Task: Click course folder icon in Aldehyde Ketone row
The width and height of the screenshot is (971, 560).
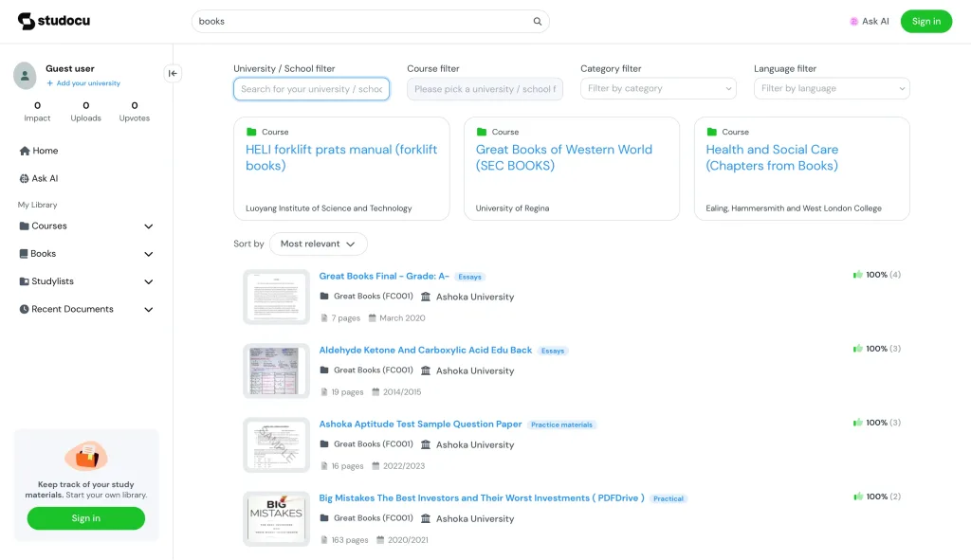Action: [324, 370]
